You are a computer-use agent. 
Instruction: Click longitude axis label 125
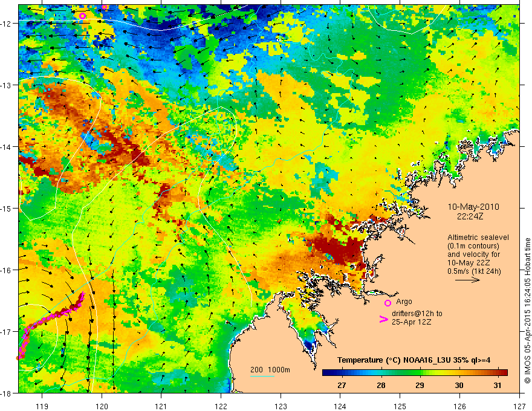[400, 406]
